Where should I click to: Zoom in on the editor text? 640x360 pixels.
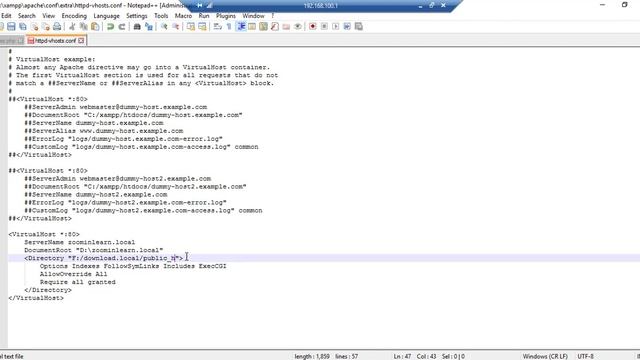point(164,27)
